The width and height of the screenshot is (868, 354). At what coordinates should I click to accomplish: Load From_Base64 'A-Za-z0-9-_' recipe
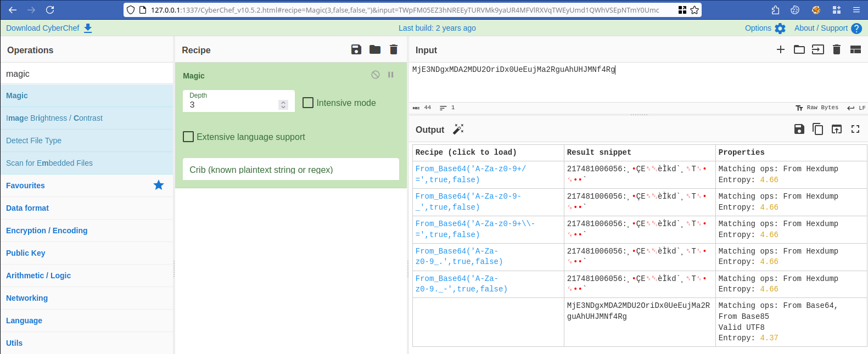[468, 201]
